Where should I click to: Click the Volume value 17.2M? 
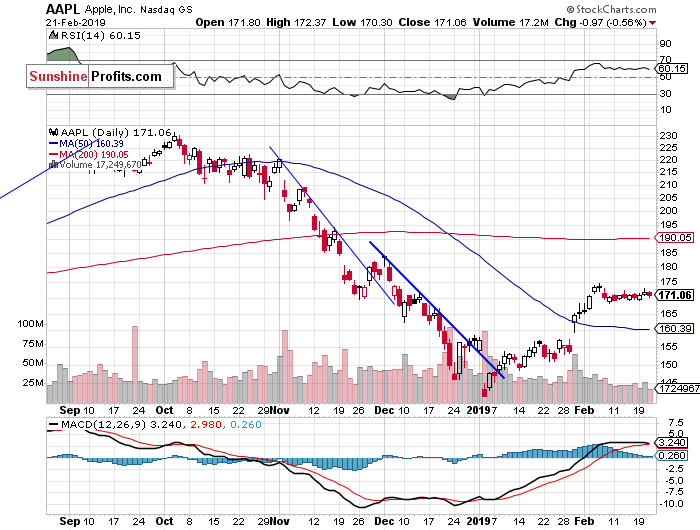[x=534, y=22]
